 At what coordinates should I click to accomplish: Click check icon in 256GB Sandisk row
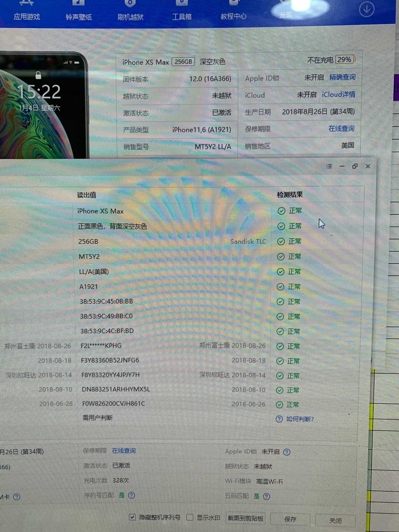point(281,241)
